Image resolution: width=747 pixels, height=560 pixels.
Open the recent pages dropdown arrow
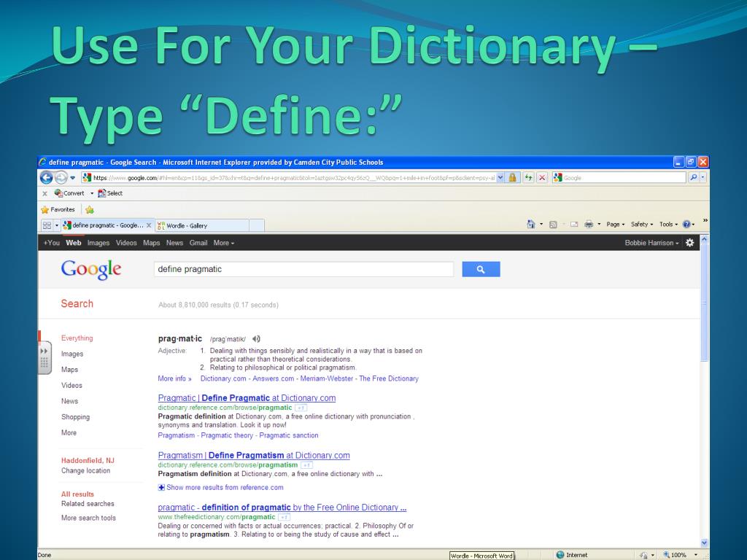click(72, 178)
